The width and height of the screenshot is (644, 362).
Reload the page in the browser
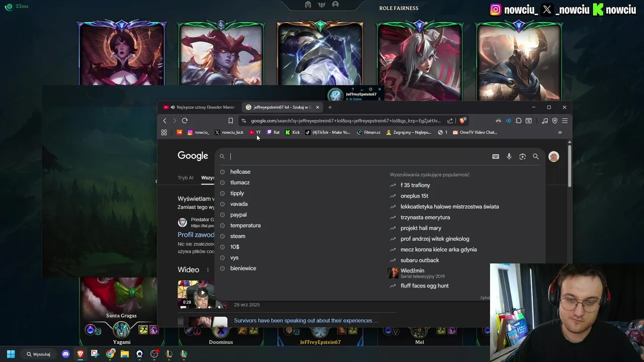coord(185,121)
